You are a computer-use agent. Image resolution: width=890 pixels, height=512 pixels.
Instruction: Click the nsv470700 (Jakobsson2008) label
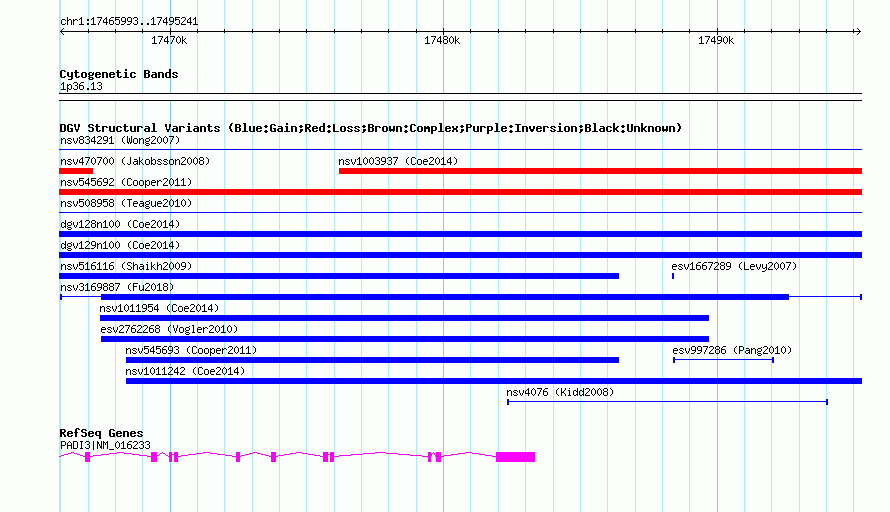[x=135, y=161]
